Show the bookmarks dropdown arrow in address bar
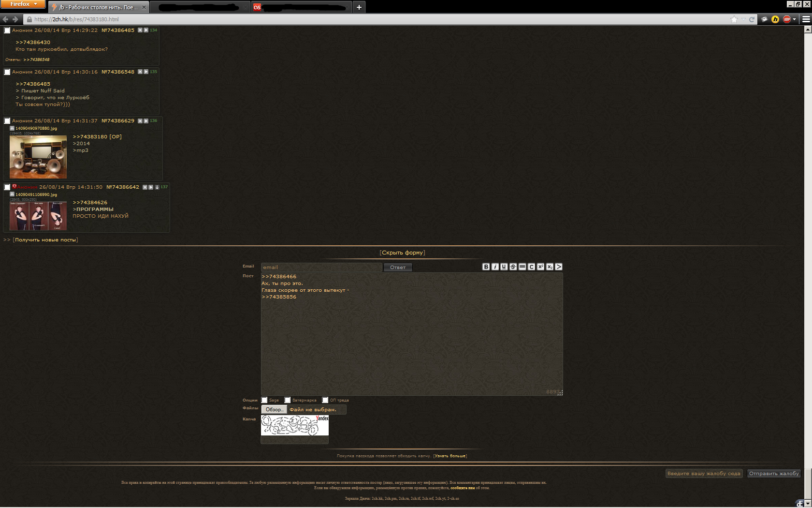Image resolution: width=812 pixels, height=508 pixels. pos(743,19)
